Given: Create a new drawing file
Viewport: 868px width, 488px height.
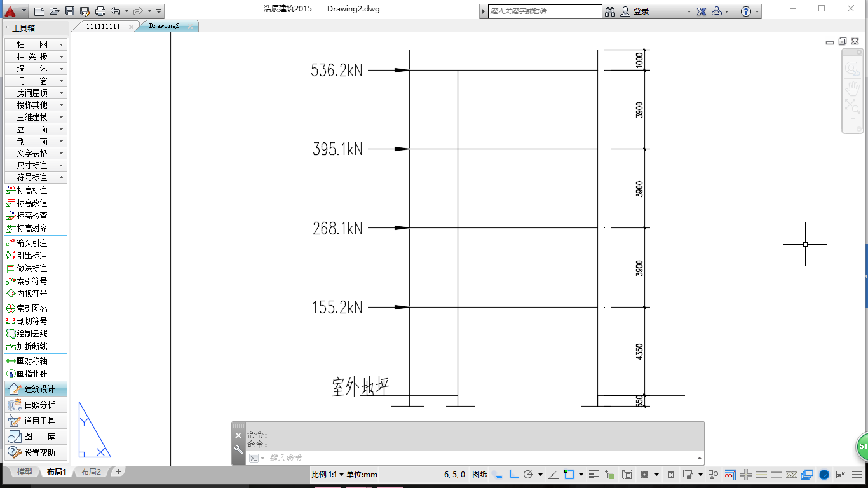Looking at the screenshot, I should [x=39, y=11].
